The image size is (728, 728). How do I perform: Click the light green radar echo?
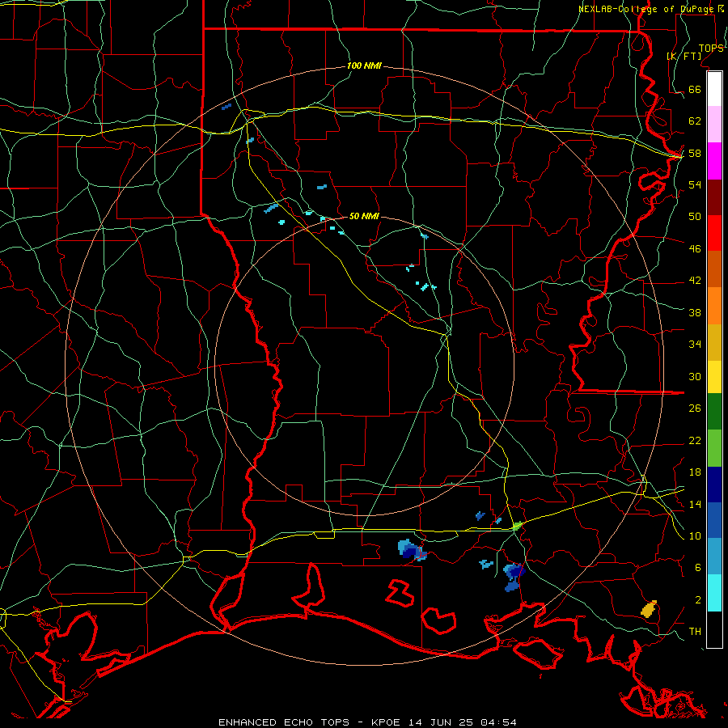pyautogui.click(x=517, y=526)
